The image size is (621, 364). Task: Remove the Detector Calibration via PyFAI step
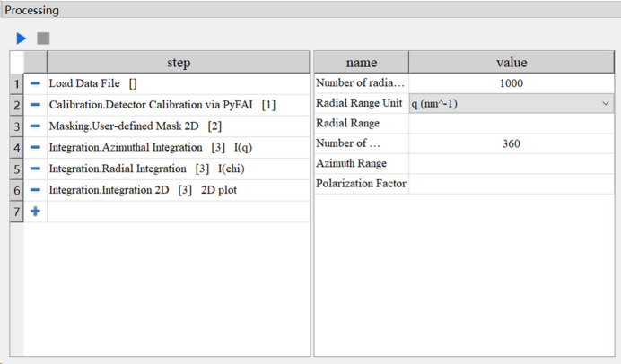(x=35, y=105)
